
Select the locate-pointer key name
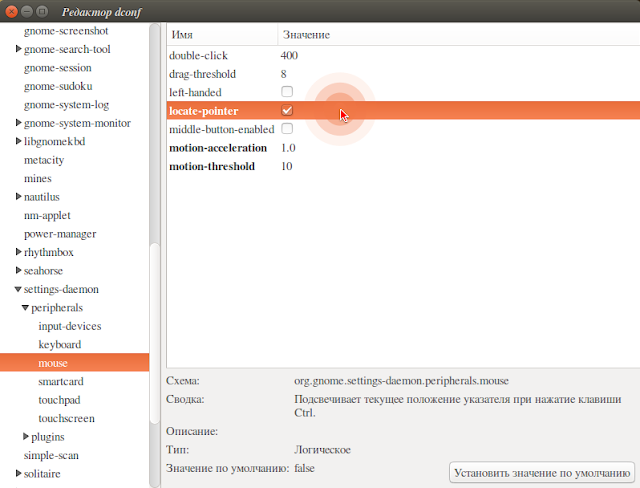coord(204,111)
